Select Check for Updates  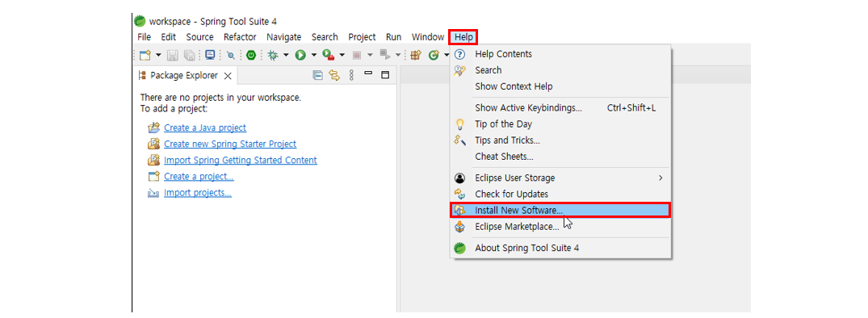coord(560,195)
